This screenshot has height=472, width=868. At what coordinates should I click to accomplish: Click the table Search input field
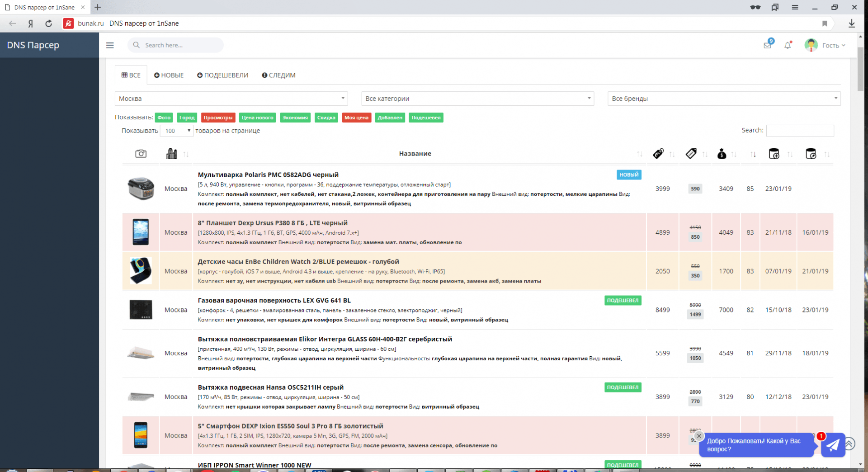(800, 131)
